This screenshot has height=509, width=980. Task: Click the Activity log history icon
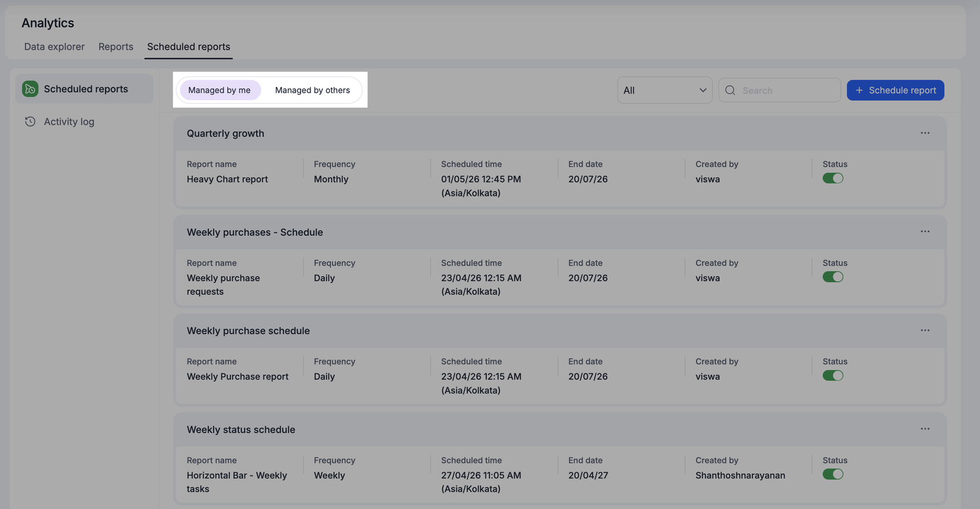click(x=30, y=121)
